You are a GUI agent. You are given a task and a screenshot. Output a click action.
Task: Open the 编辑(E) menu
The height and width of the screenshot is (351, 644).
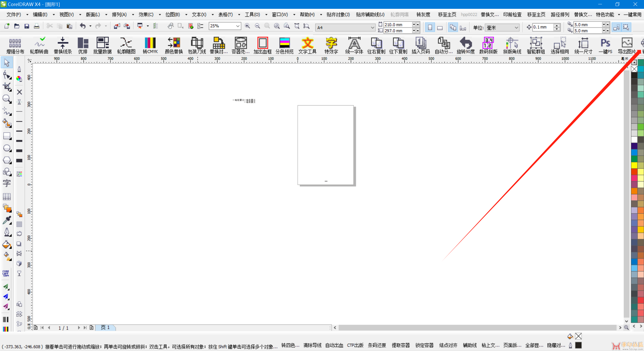pos(40,15)
